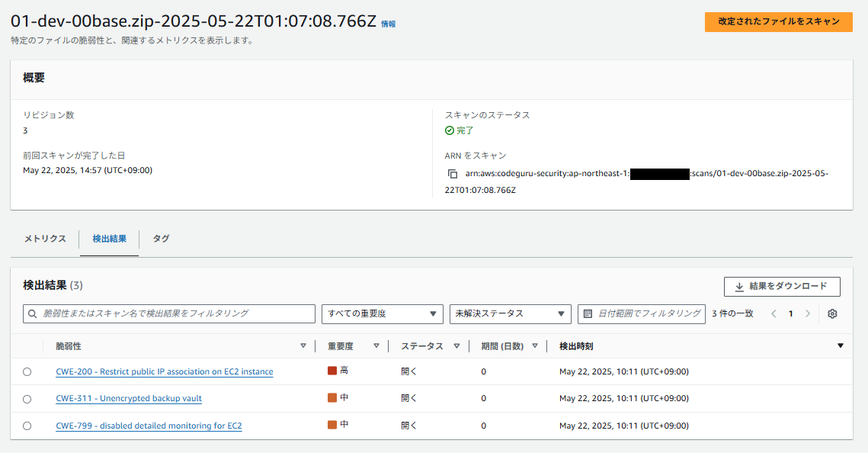Click the May 22, 2025, 14:57 last scan date
This screenshot has height=453, width=868.
point(88,170)
